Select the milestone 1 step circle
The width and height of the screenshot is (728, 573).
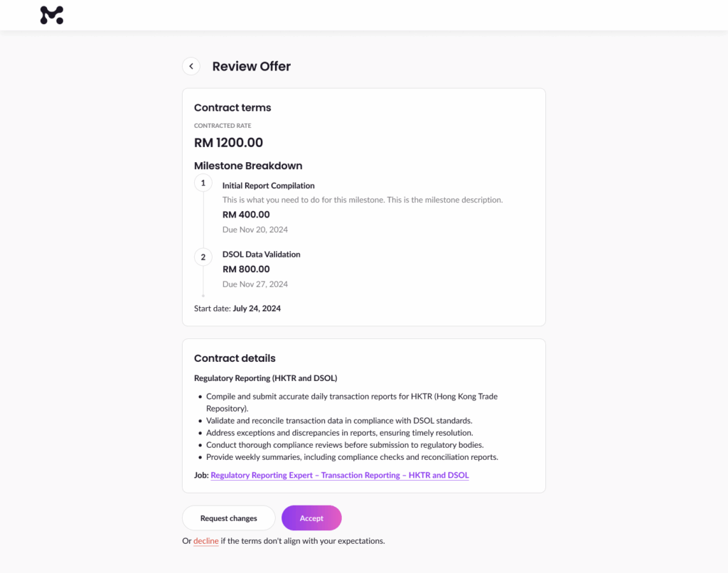coord(203,183)
